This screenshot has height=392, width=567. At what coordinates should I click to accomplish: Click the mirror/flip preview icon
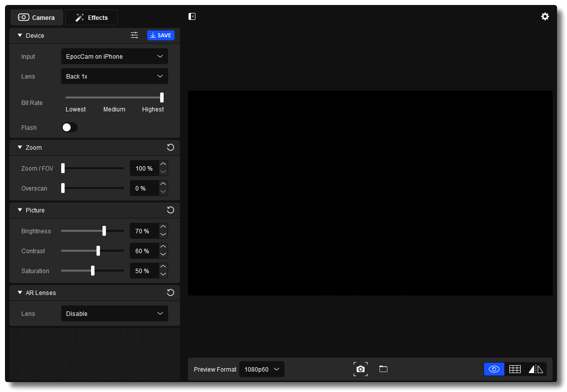coord(536,369)
